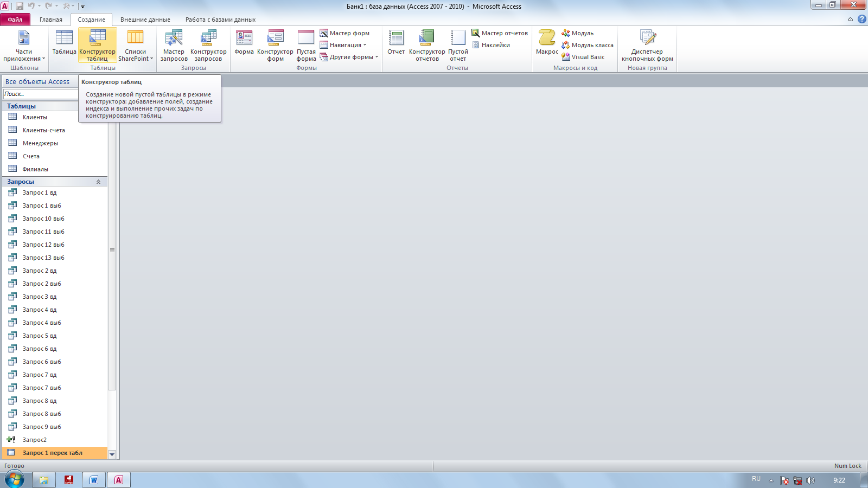Save with the Quick Access save icon
Image resolution: width=868 pixels, height=488 pixels.
tap(20, 6)
